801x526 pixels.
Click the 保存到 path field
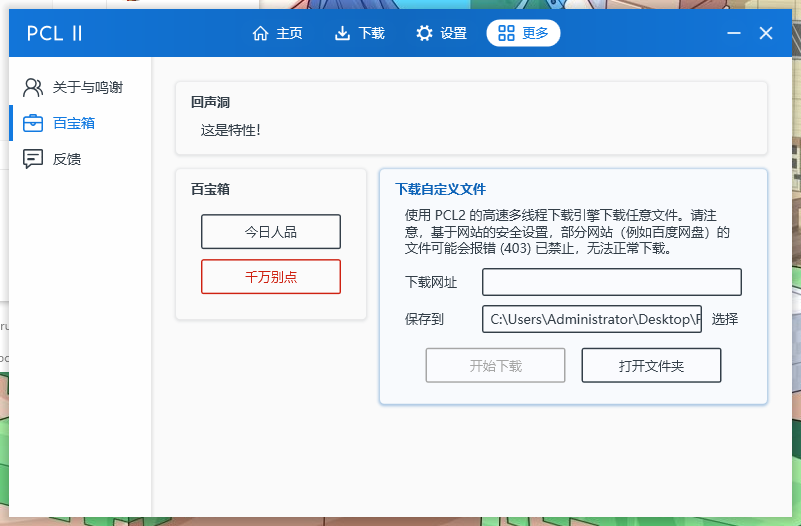(591, 319)
